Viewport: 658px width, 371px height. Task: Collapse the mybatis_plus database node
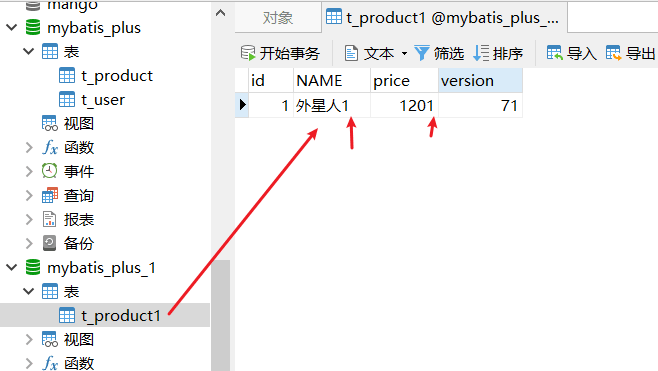pos(12,28)
